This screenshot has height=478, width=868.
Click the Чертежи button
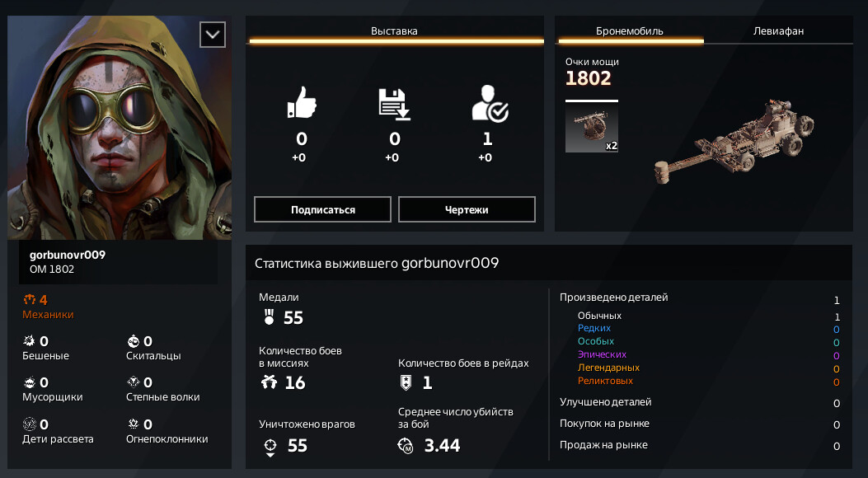click(467, 209)
